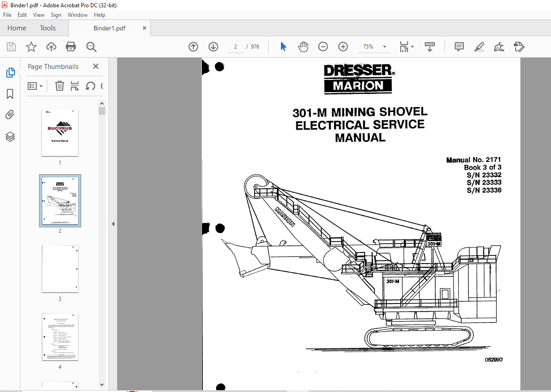The width and height of the screenshot is (551, 392).
Task: Open the Layers pane
Action: pyautogui.click(x=10, y=137)
